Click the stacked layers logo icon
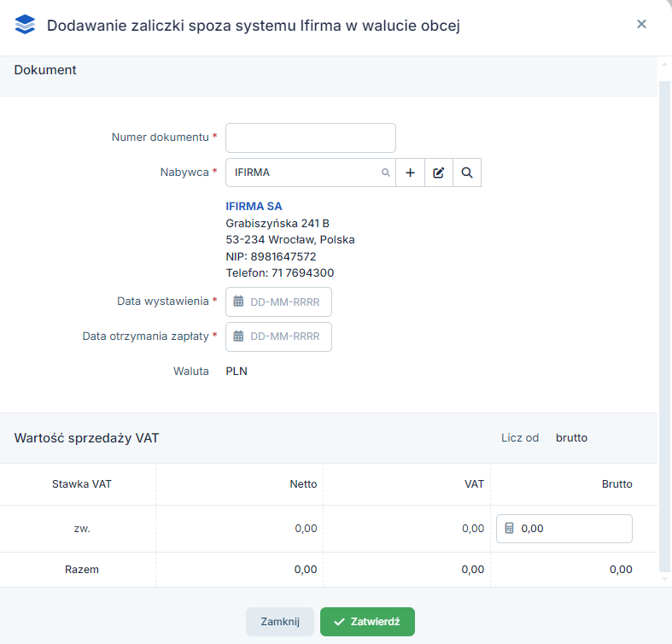672x644 pixels. [x=25, y=25]
